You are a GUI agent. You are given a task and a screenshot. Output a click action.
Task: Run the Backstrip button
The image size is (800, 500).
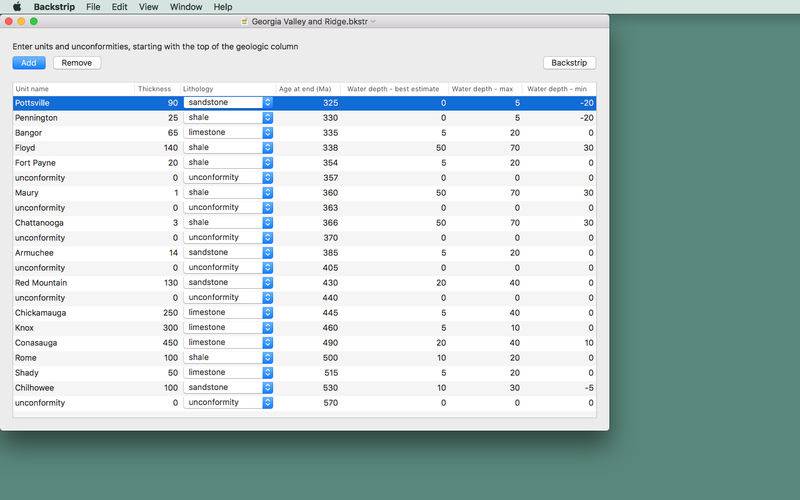(x=569, y=63)
